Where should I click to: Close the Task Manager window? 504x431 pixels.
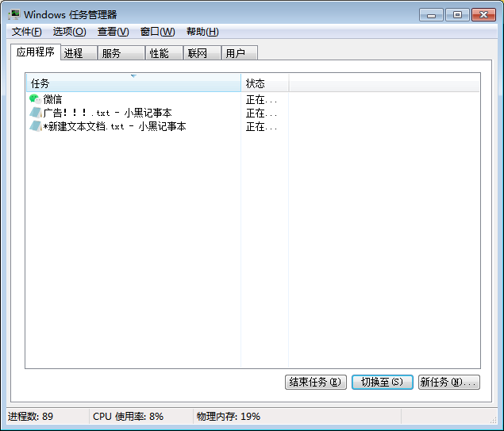pyautogui.click(x=483, y=15)
